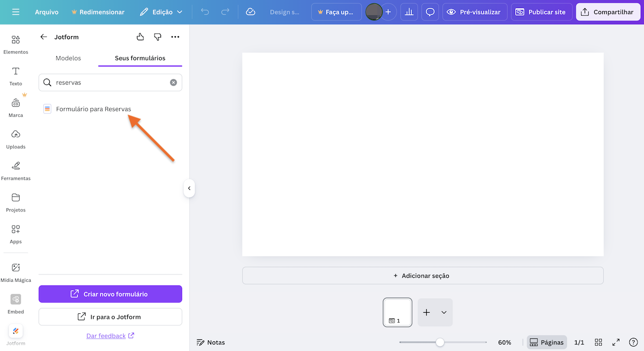This screenshot has height=351, width=644.
Task: Switch to the Modelos tab
Action: [68, 58]
